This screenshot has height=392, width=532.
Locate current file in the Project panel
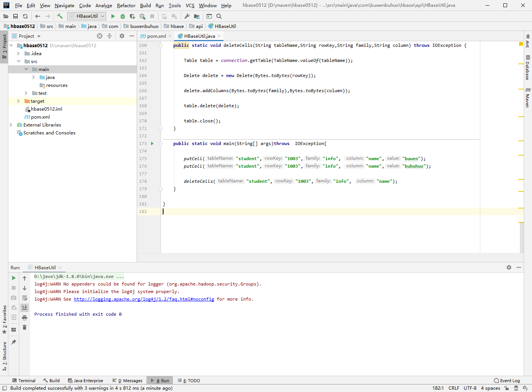pyautogui.click(x=100, y=36)
